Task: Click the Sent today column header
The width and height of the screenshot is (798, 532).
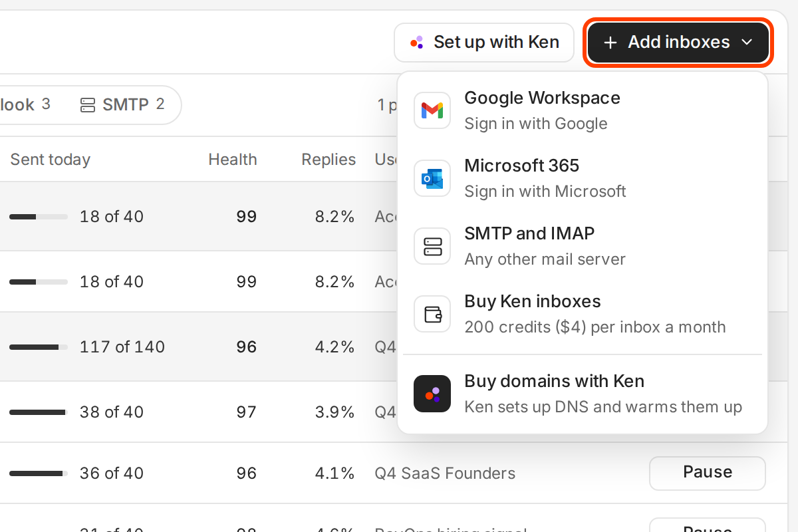Action: [x=51, y=160]
